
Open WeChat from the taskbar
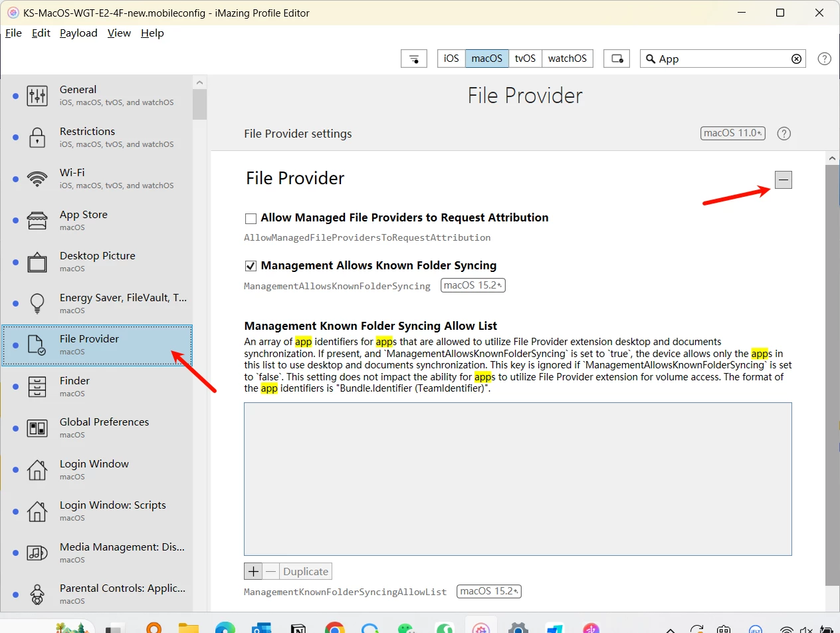click(x=407, y=628)
